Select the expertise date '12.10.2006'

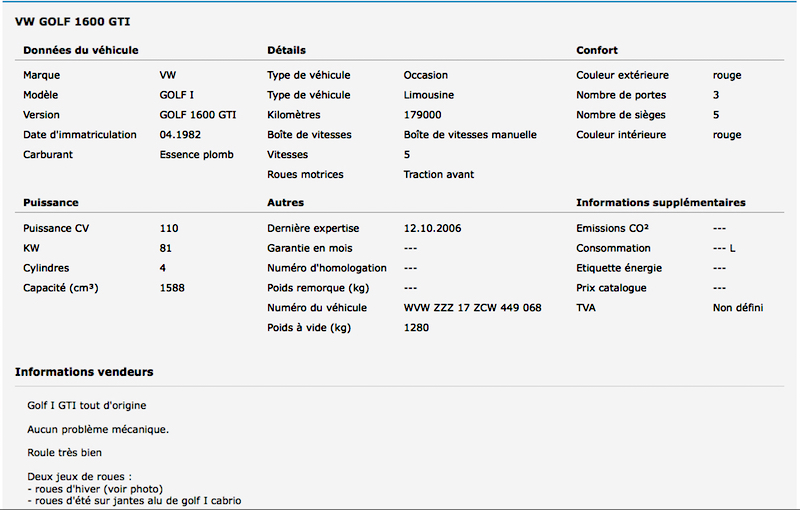point(432,228)
